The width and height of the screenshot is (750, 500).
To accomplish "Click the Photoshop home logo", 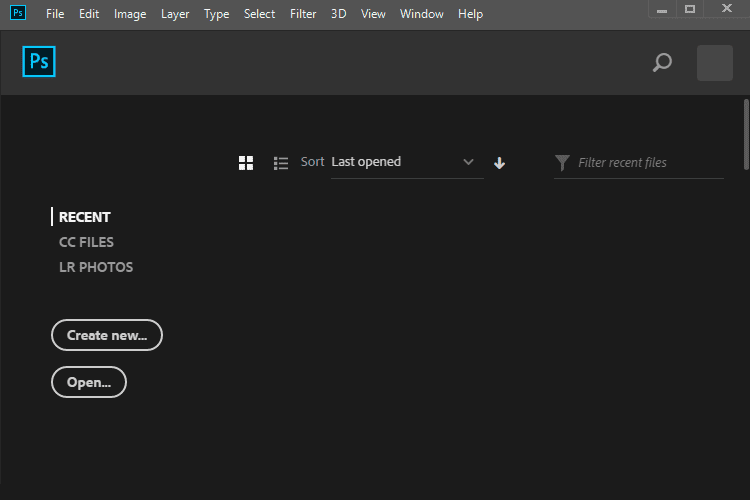I will (x=39, y=62).
